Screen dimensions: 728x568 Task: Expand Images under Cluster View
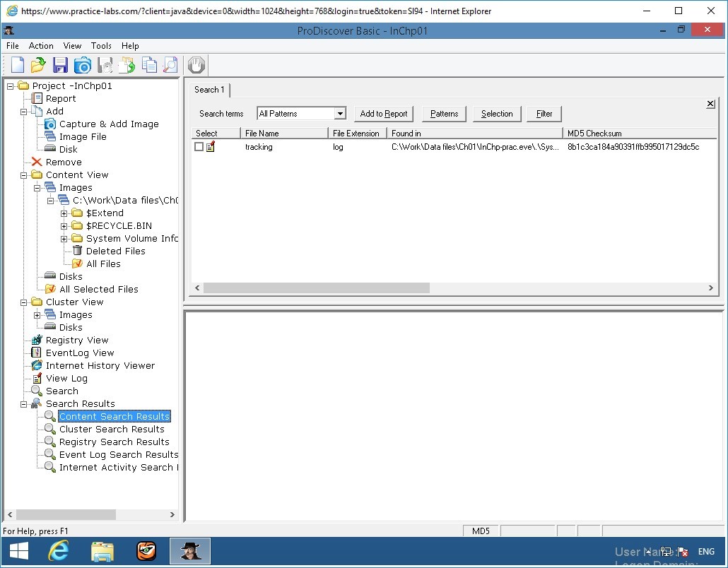tap(37, 315)
